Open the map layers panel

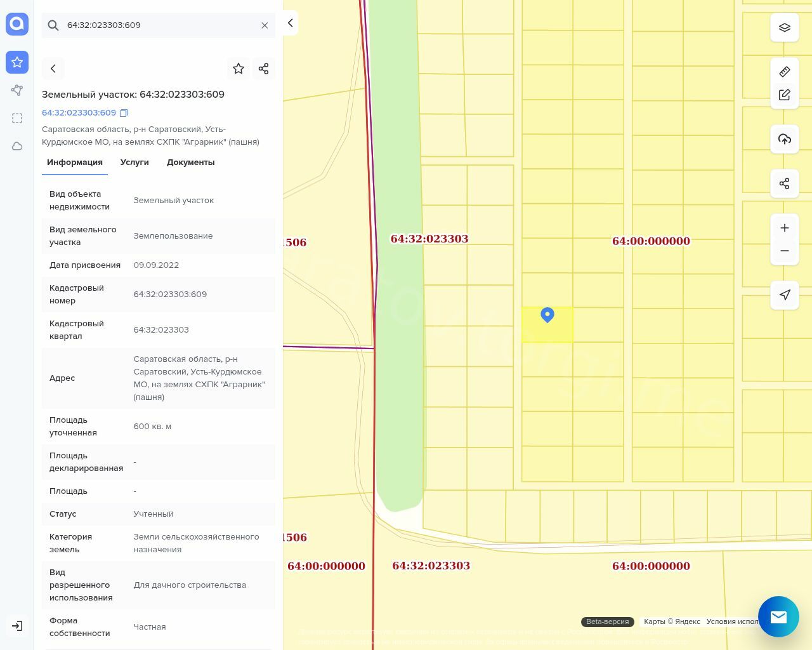784,28
